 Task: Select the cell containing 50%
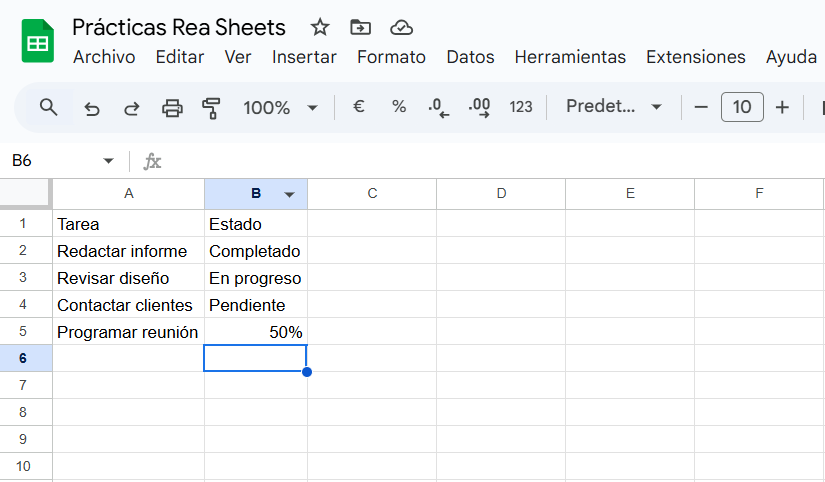tap(255, 332)
